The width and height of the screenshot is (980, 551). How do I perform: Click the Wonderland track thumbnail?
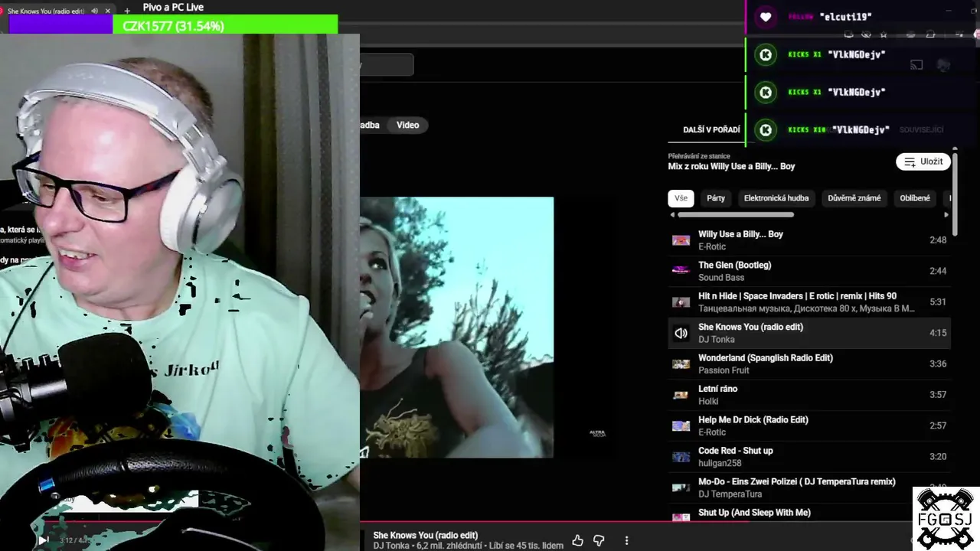pyautogui.click(x=681, y=364)
